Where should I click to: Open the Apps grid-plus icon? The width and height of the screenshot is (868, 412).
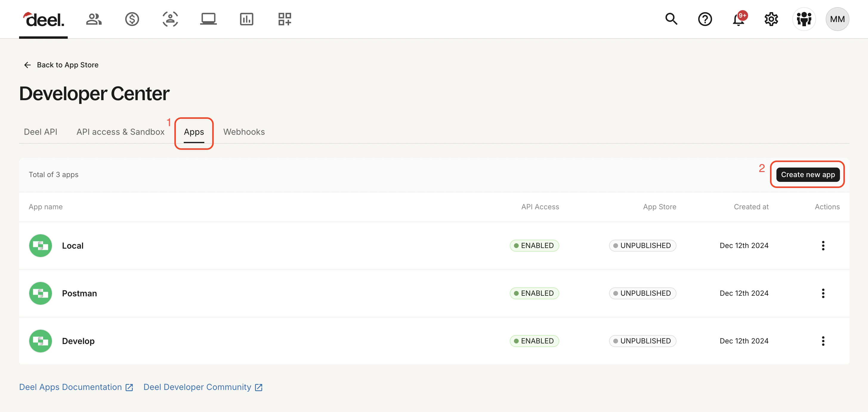(284, 19)
